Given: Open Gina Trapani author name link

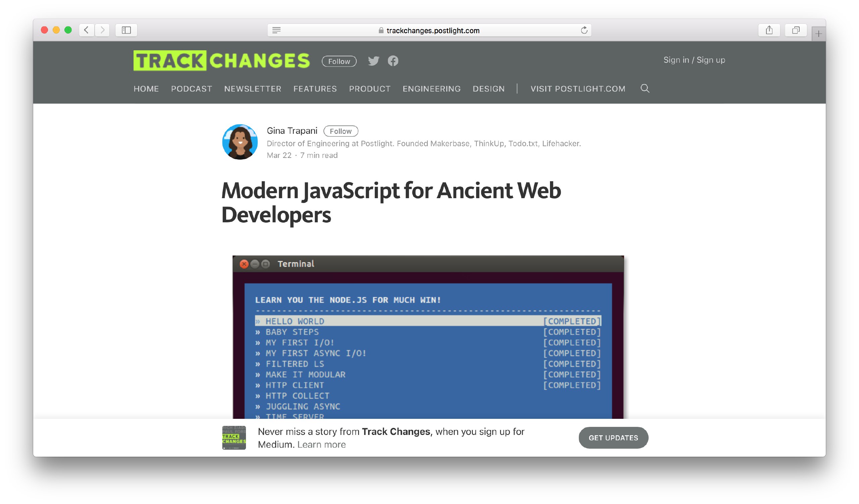Looking at the screenshot, I should [292, 131].
